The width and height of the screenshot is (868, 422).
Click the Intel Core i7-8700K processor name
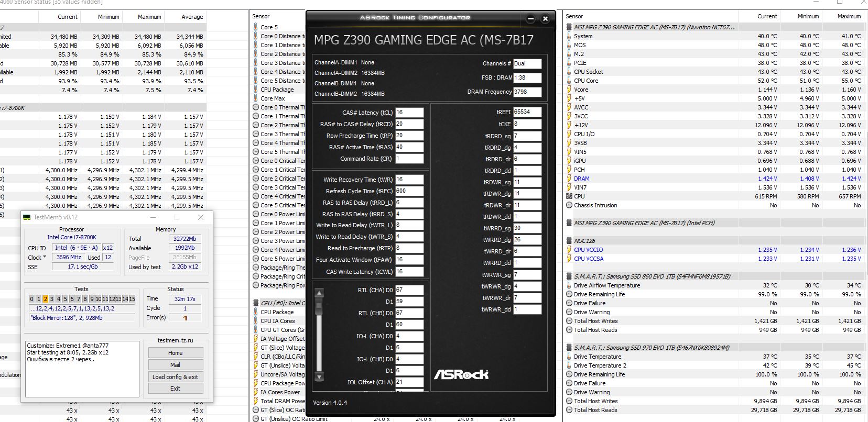pos(72,237)
